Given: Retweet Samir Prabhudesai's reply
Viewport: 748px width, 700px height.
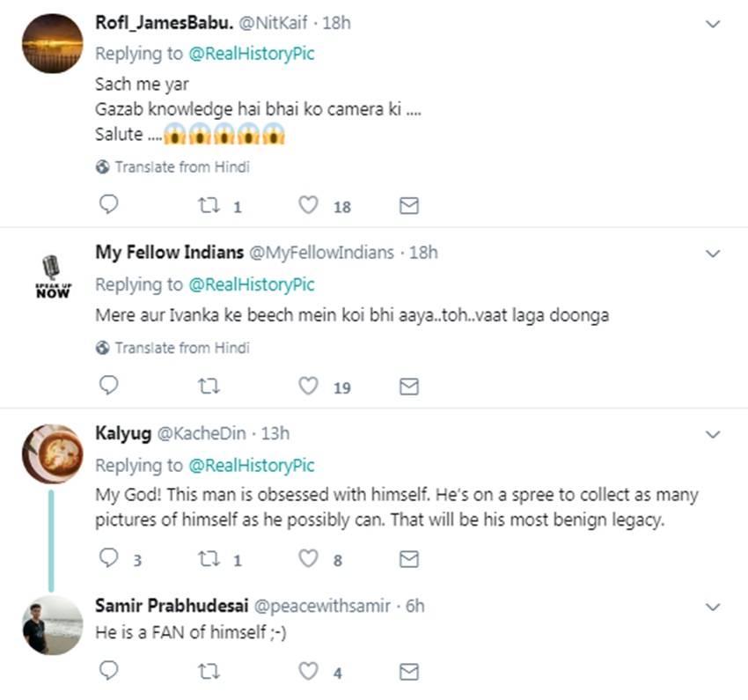Looking at the screenshot, I should [x=209, y=673].
